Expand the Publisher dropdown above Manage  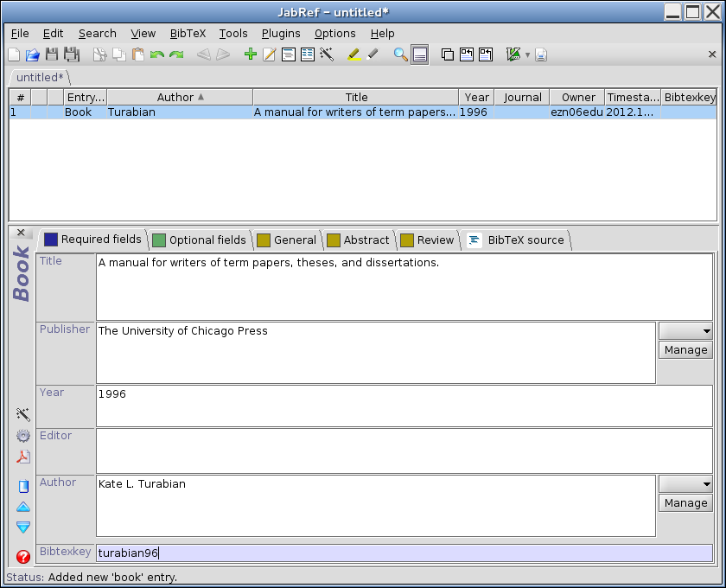(686, 331)
